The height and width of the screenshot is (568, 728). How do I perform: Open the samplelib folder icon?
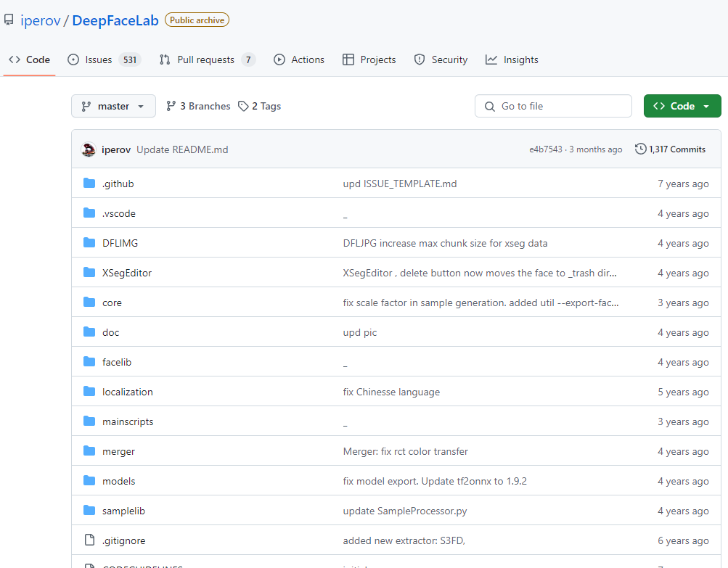(x=89, y=511)
